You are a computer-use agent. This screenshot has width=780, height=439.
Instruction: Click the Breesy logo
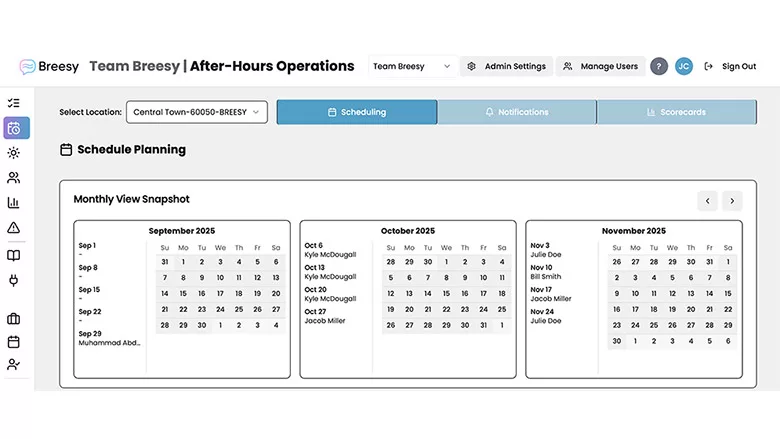click(x=49, y=66)
